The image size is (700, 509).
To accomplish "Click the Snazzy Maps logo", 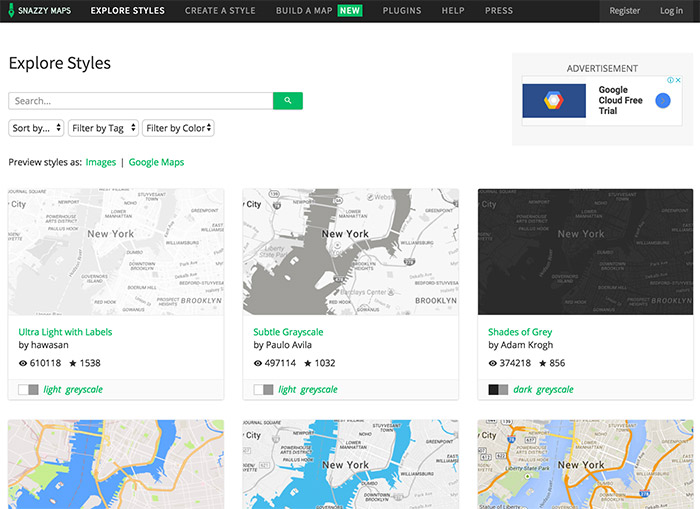I will tap(40, 11).
